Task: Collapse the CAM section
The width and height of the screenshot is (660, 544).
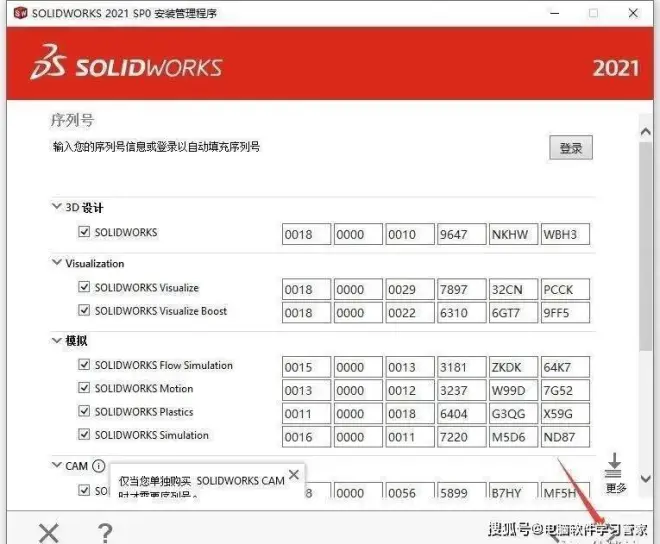Action: tap(56, 465)
